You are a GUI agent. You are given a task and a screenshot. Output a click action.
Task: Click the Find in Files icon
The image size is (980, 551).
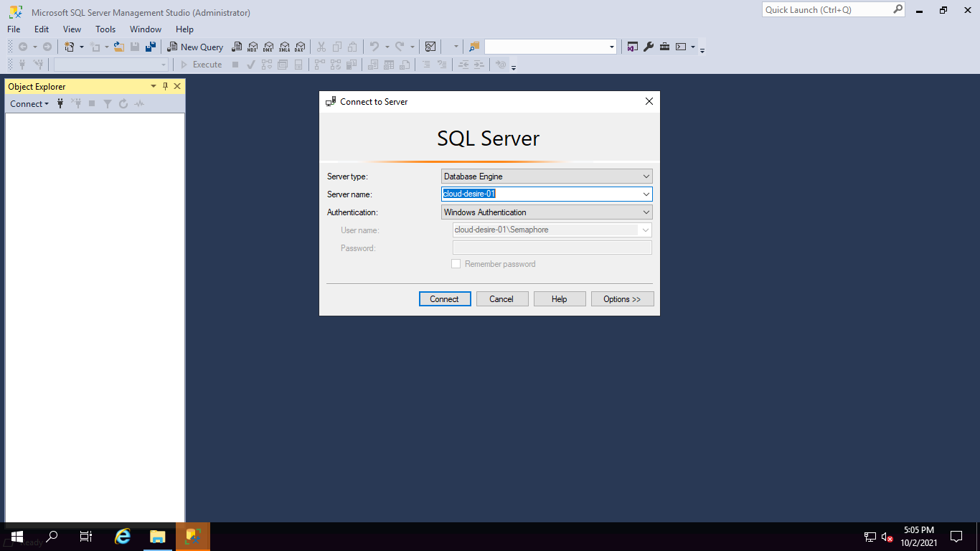click(474, 47)
